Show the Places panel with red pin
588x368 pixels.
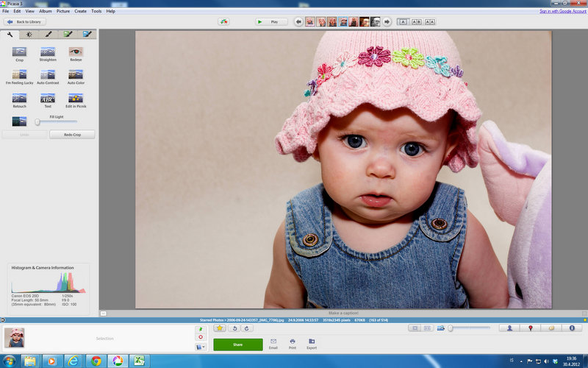pyautogui.click(x=530, y=328)
